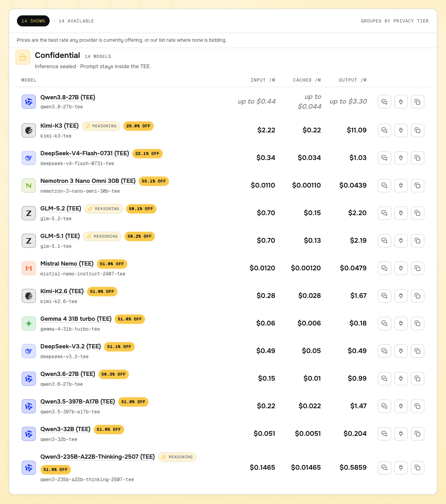Click the $11.09 output price
The width and height of the screenshot is (446, 504).
tap(357, 130)
